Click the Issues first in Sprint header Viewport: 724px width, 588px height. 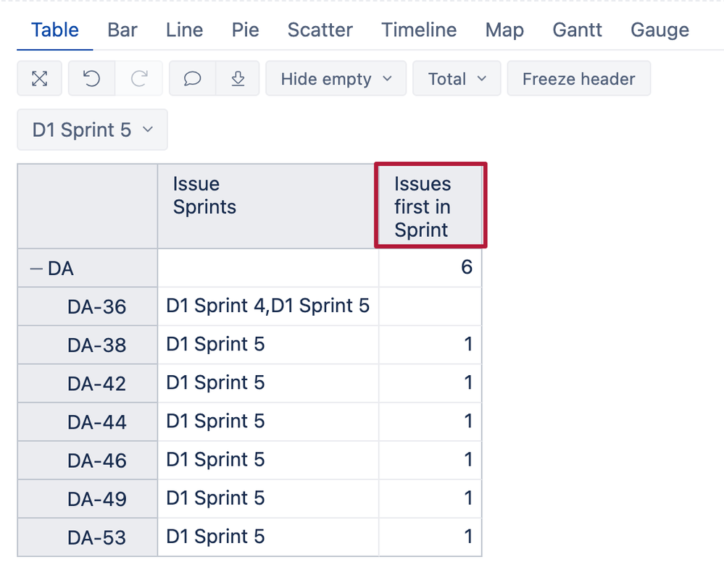point(430,206)
